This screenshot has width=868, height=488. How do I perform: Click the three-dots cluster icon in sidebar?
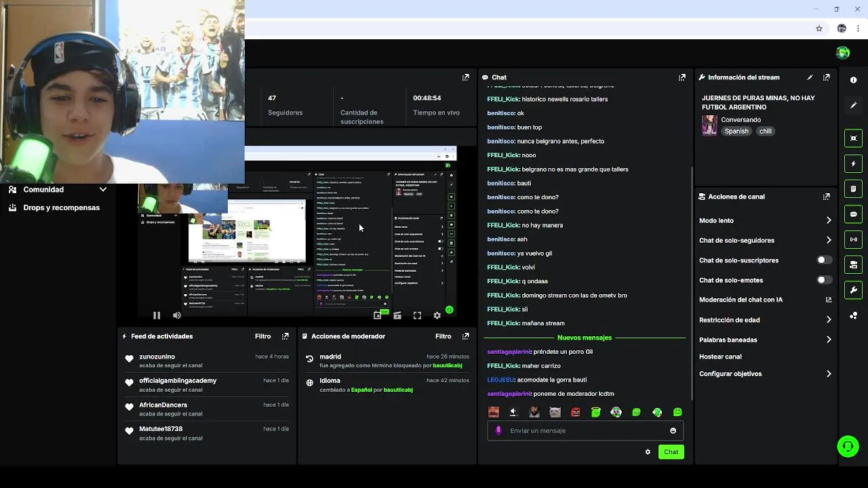[854, 316]
